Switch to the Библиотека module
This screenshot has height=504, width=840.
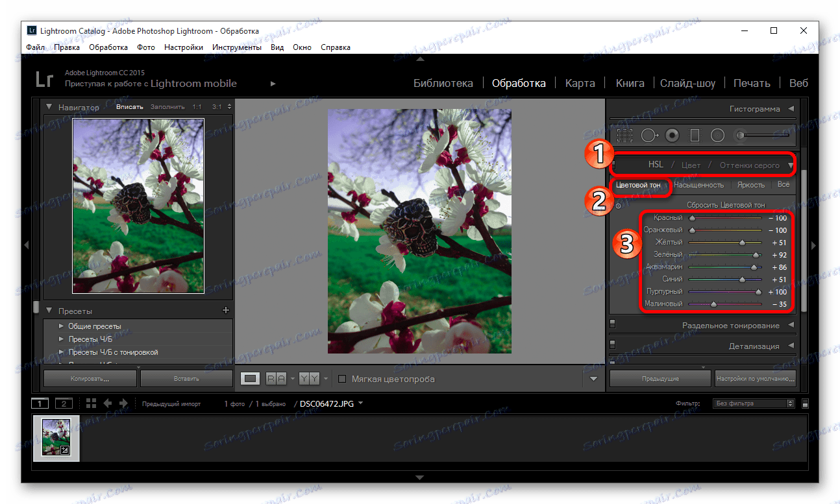click(x=443, y=83)
